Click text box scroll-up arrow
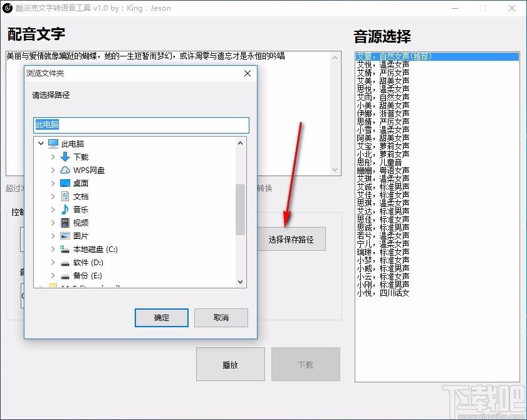 335,58
